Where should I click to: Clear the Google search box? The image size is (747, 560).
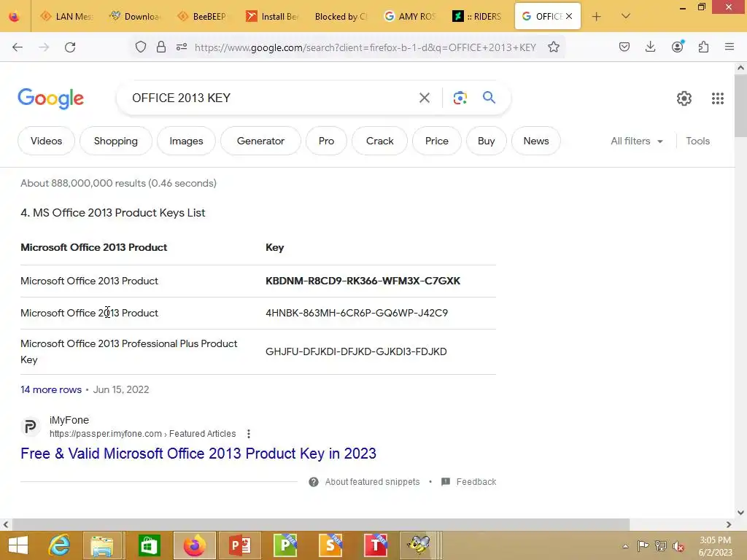424,98
